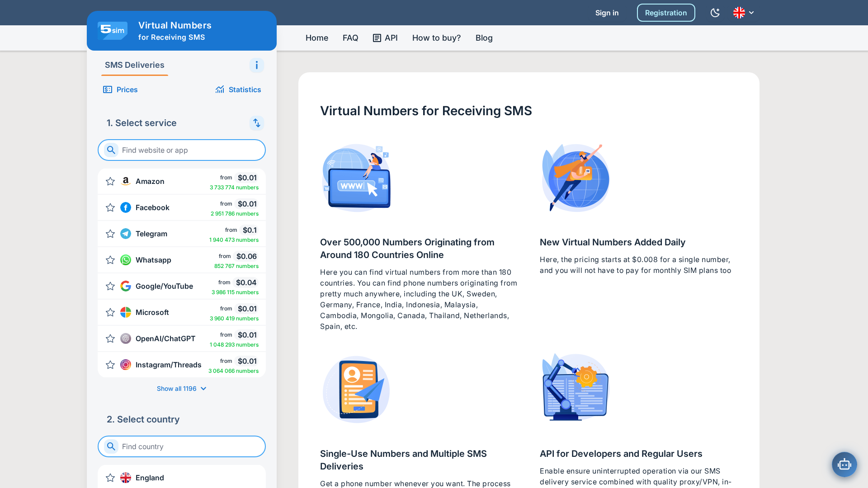Open the chat bot assistant icon
The height and width of the screenshot is (488, 868).
(844, 465)
